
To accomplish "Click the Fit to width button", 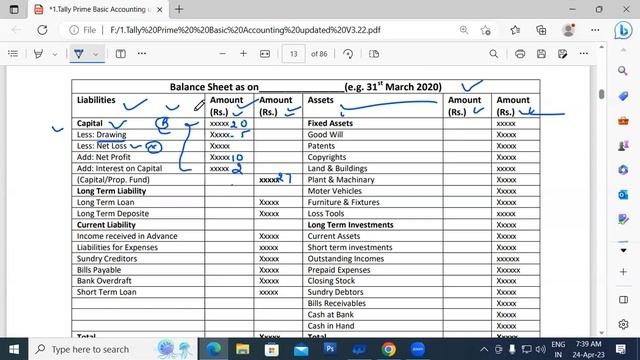I will 265,54.
